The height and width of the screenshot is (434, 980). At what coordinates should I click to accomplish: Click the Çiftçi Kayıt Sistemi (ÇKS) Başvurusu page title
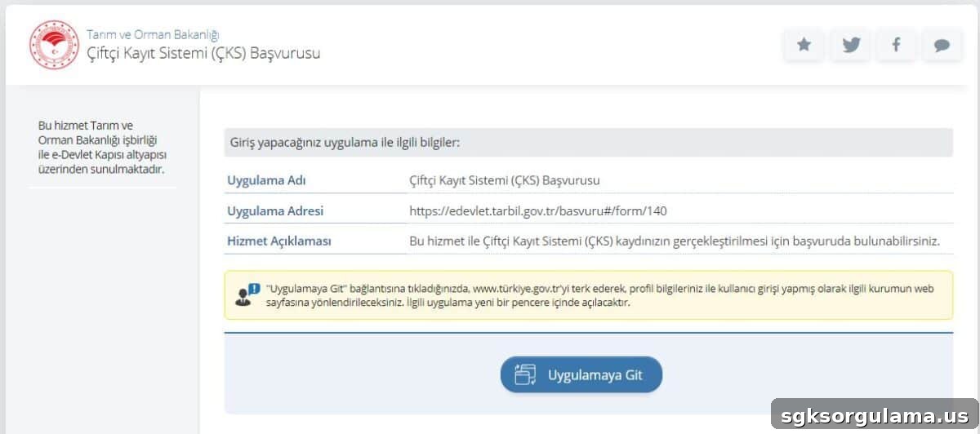[203, 53]
